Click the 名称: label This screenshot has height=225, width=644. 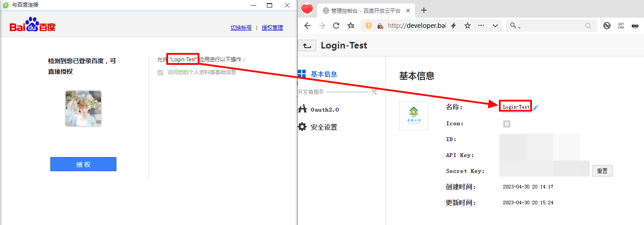[x=454, y=107]
